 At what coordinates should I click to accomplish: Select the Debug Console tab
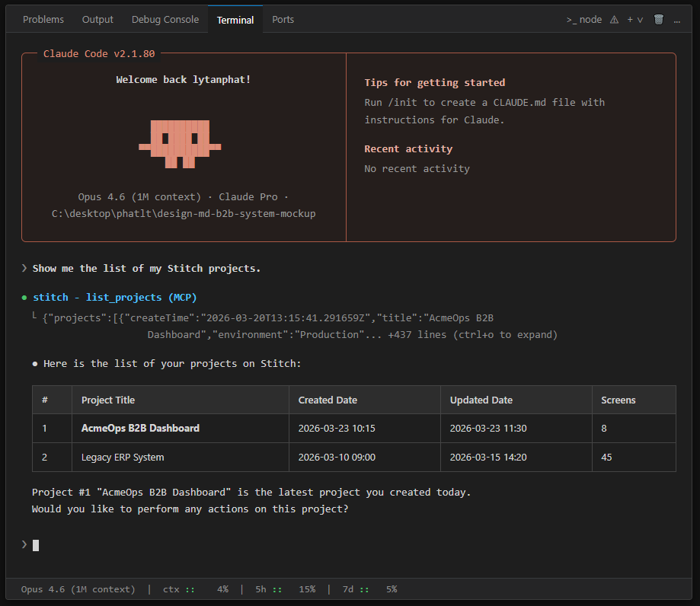tap(165, 20)
